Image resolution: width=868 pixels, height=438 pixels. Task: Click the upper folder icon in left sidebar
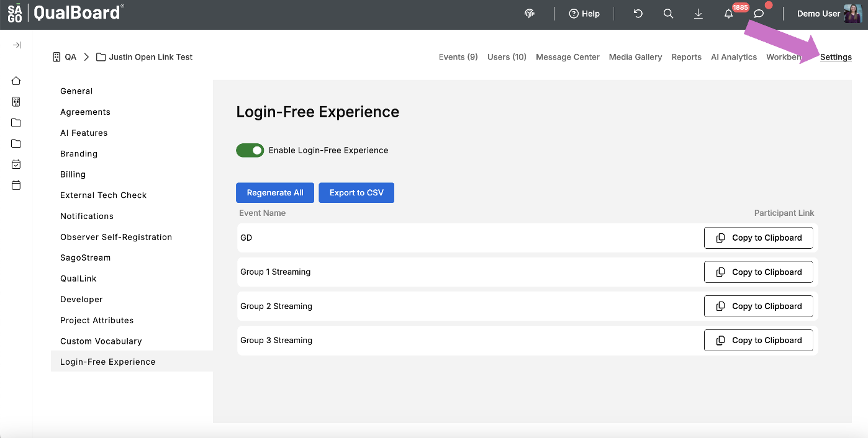(16, 122)
